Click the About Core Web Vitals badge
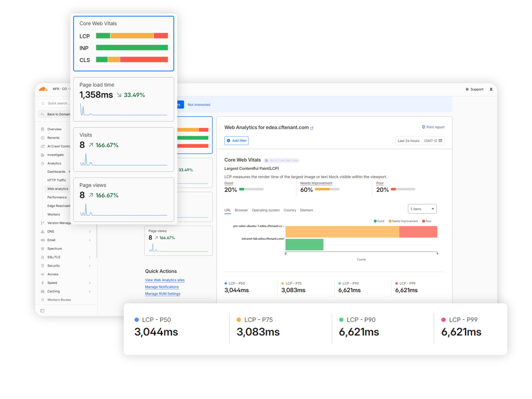 coord(281,160)
